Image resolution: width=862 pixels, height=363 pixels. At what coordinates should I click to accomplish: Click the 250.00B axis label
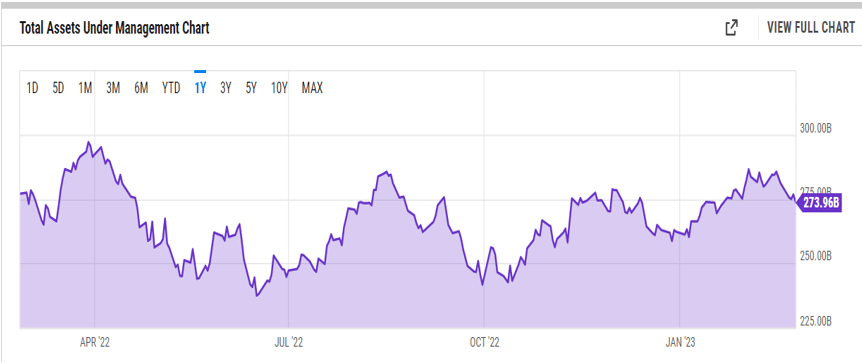click(x=815, y=256)
